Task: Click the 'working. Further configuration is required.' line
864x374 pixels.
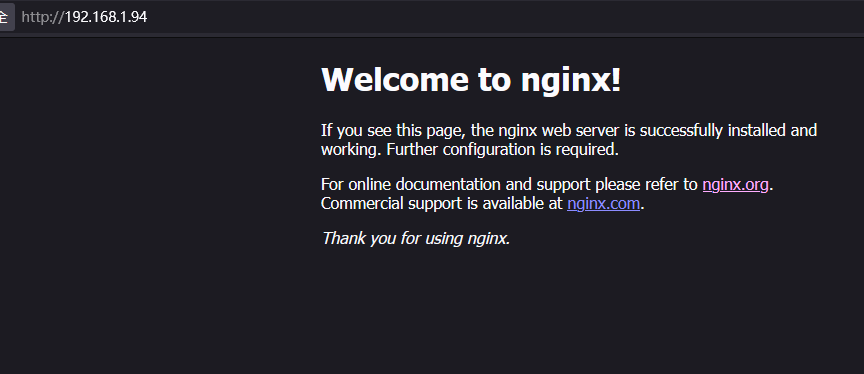Action: coord(469,149)
